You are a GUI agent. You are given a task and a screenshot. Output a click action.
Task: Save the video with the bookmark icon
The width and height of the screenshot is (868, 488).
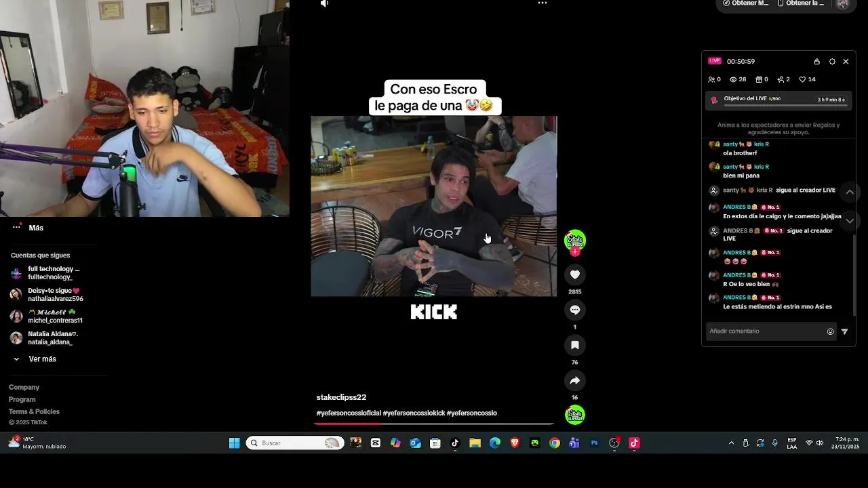575,345
